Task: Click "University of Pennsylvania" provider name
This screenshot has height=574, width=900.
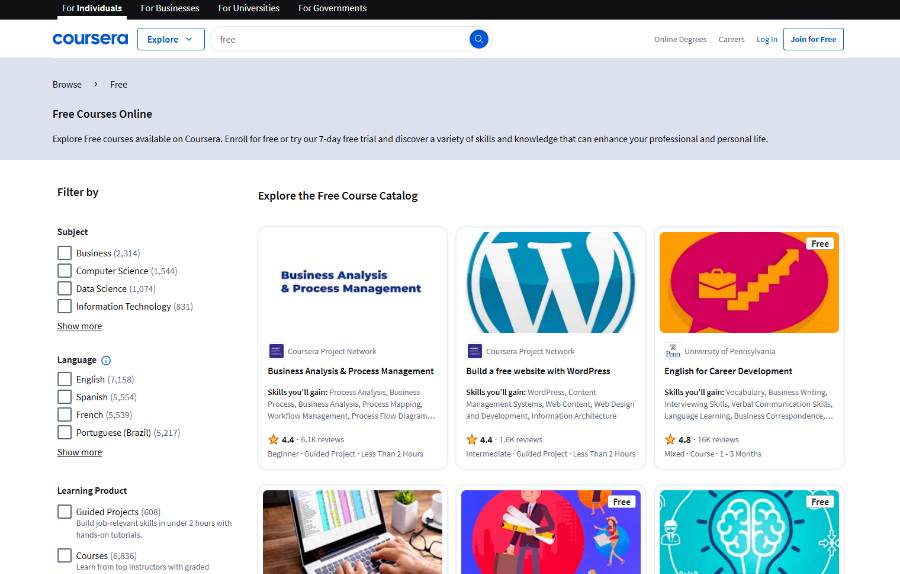Action: tap(730, 351)
